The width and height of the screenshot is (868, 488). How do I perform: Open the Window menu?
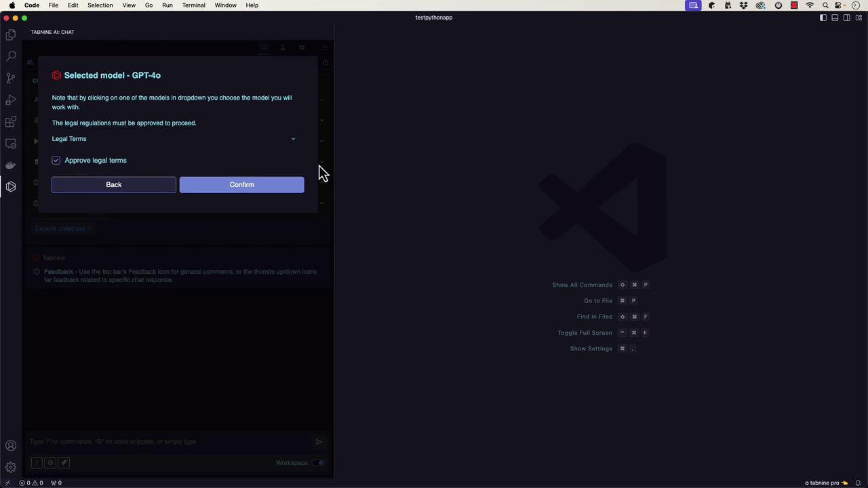pyautogui.click(x=226, y=5)
